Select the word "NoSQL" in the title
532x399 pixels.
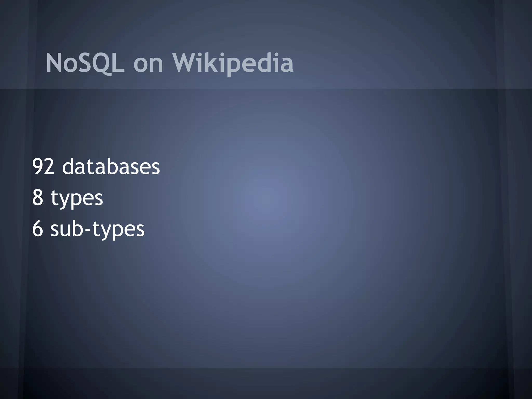click(85, 63)
